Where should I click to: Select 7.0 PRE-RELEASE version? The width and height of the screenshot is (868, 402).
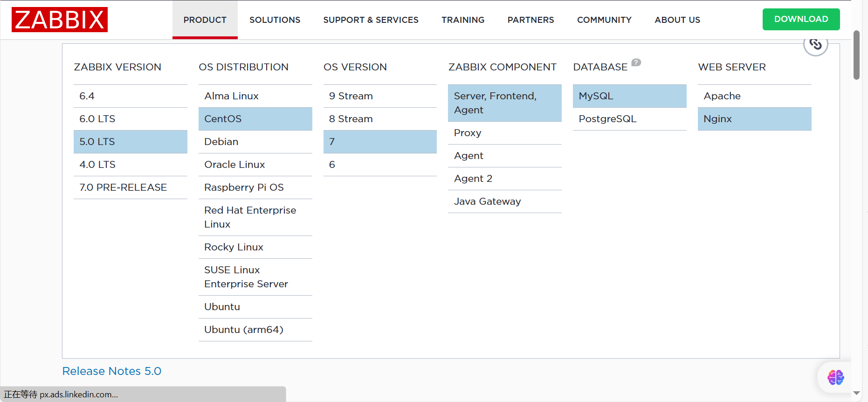tap(131, 187)
